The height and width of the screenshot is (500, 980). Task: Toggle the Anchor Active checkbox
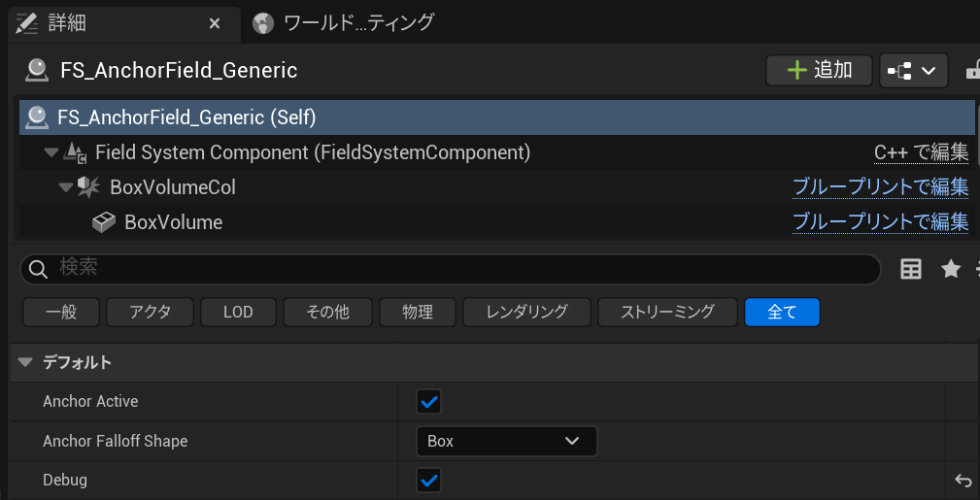click(x=428, y=401)
